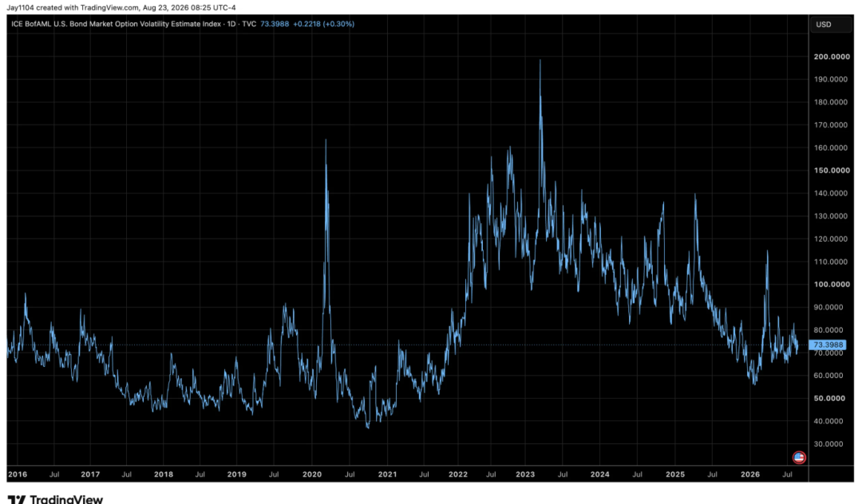Click the 120.0000 price axis label
The width and height of the screenshot is (862, 504).
(x=831, y=238)
